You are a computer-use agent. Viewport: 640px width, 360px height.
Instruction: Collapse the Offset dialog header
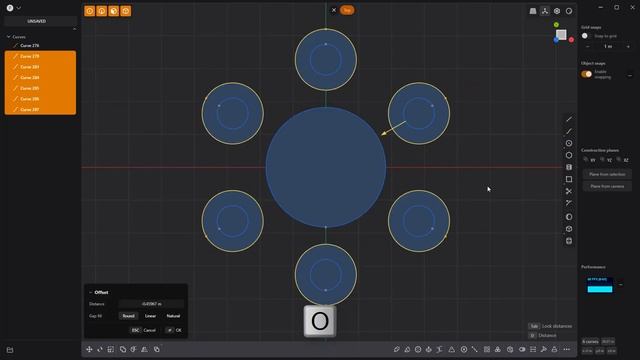click(x=91, y=292)
